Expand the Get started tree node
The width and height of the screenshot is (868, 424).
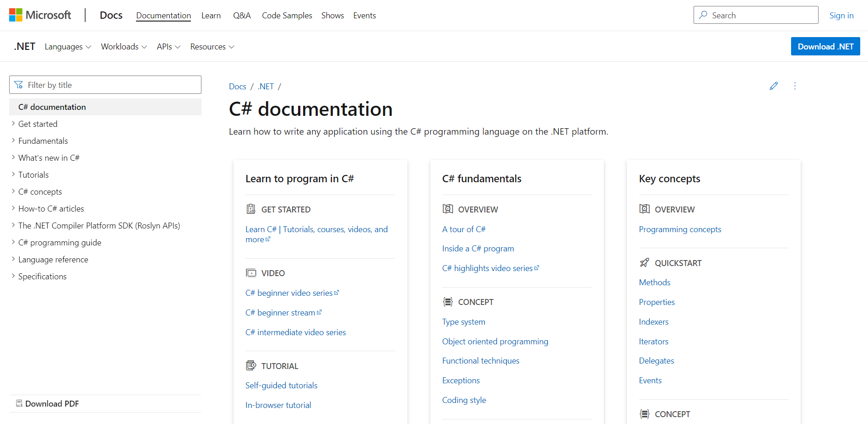(x=13, y=124)
